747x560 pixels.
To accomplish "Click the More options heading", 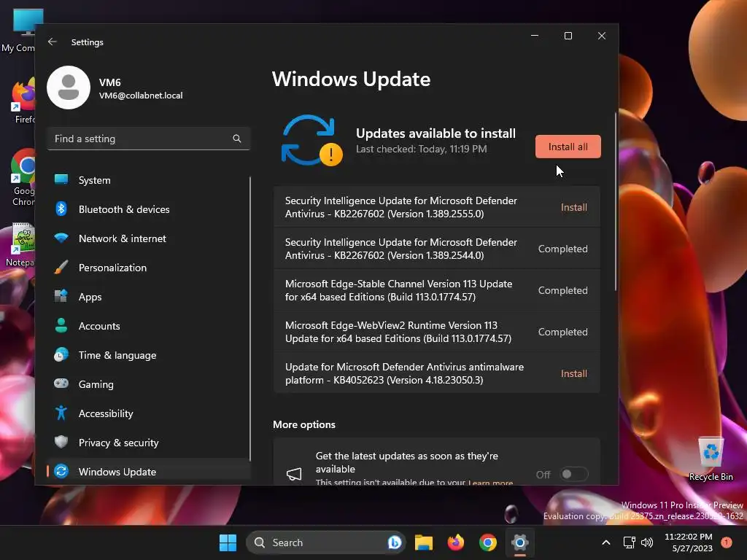I will pyautogui.click(x=304, y=424).
